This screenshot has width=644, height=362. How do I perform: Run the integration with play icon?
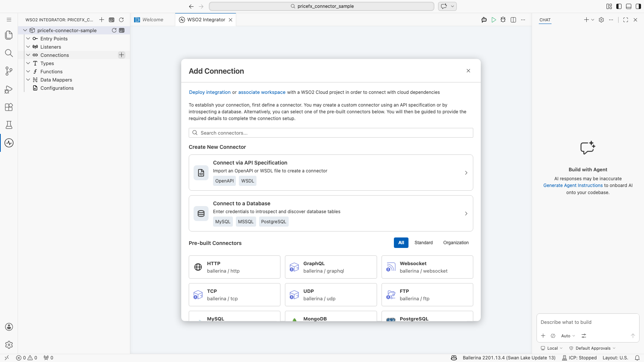(494, 20)
